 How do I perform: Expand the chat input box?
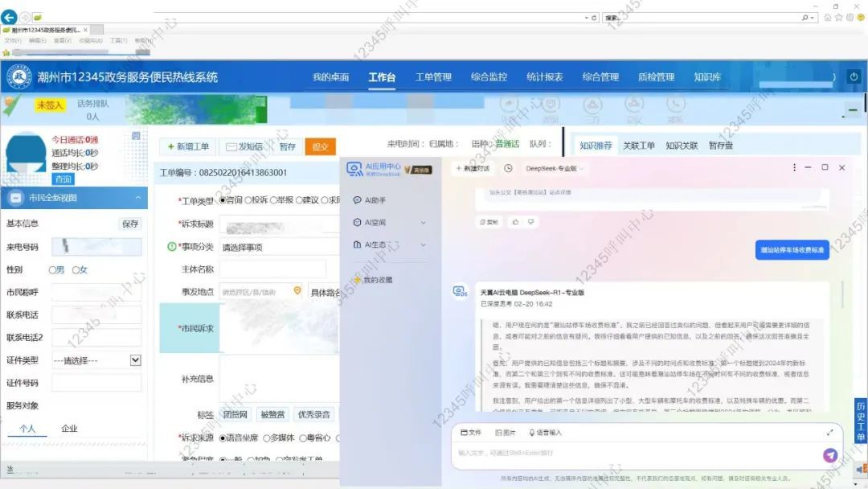click(x=829, y=433)
